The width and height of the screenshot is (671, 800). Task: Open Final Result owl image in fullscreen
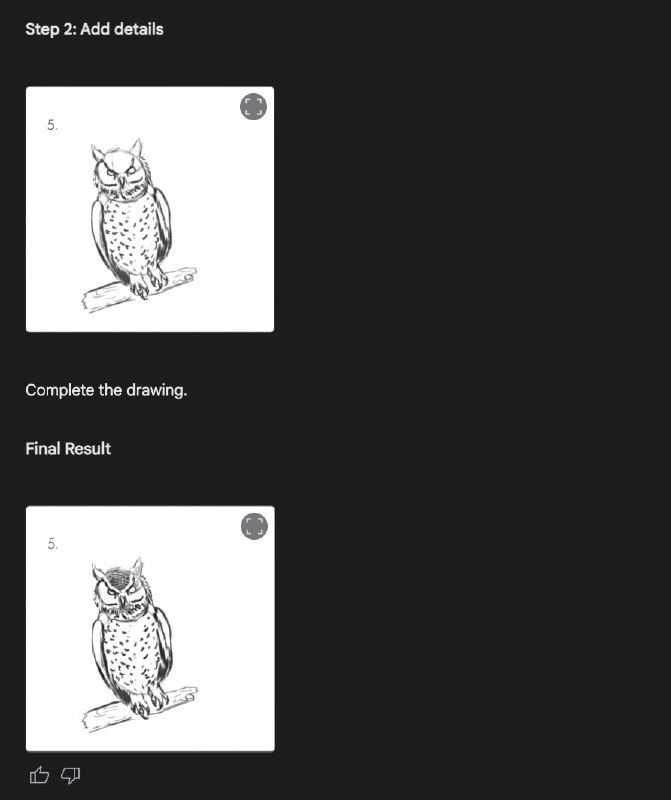254,526
